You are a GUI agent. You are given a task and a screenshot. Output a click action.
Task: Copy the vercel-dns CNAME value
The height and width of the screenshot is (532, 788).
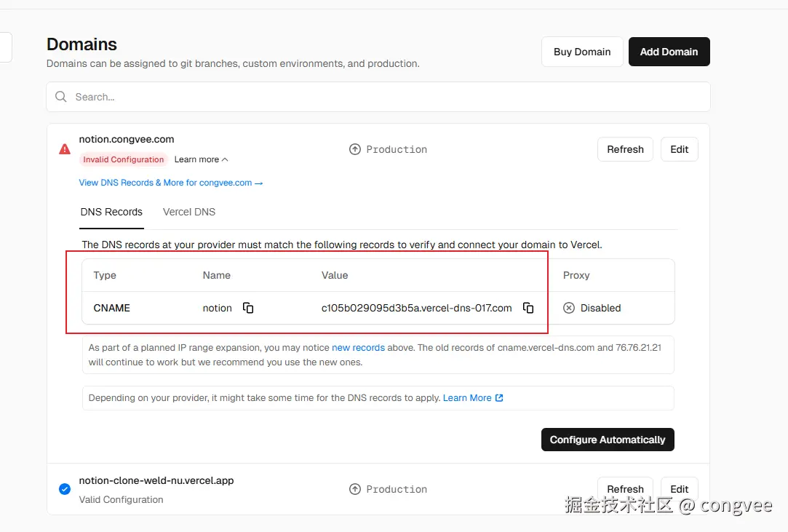(528, 308)
